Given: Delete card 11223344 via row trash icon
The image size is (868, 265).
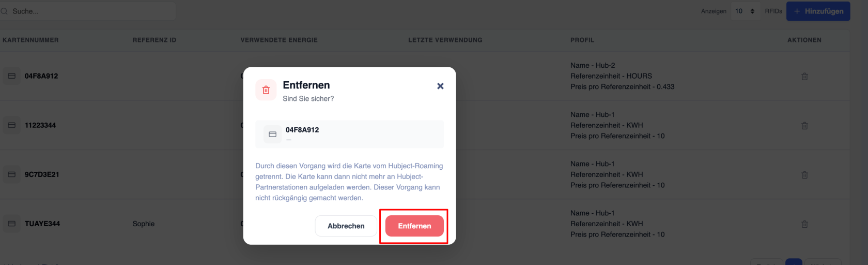Looking at the screenshot, I should tap(804, 126).
